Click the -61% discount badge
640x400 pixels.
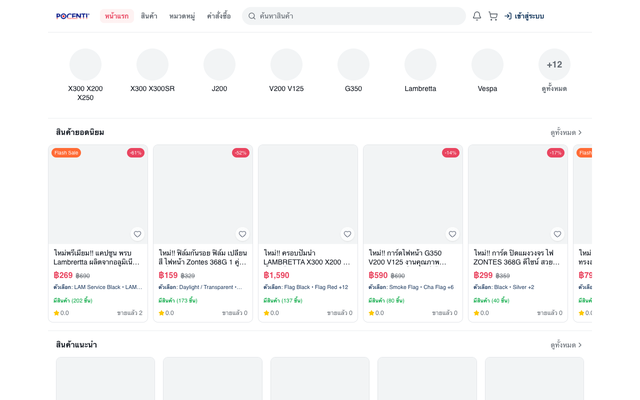coord(136,153)
